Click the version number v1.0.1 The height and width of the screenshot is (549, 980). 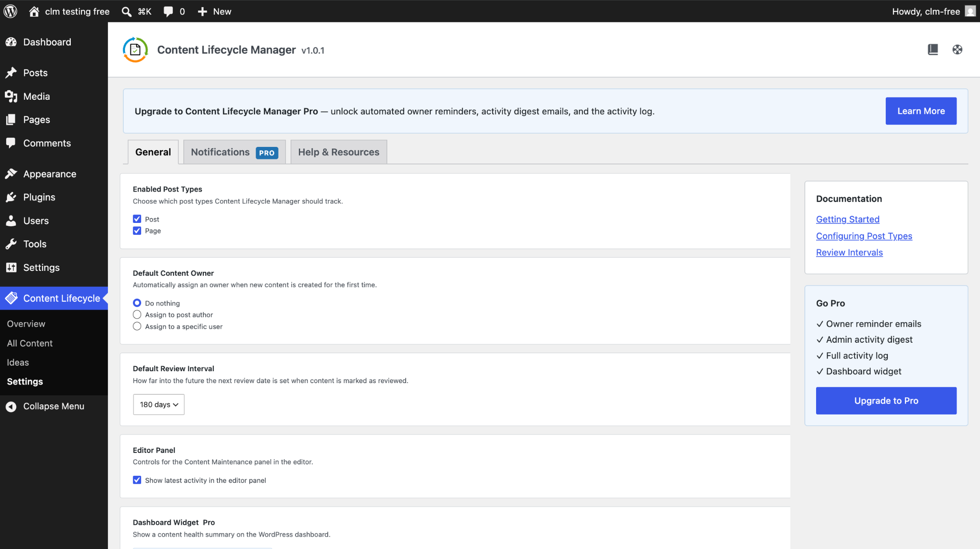[x=313, y=50]
